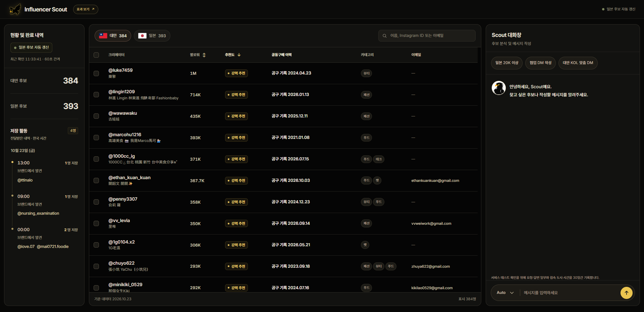Click the Scout avatar in the chat
The image size is (644, 312).
point(498,88)
